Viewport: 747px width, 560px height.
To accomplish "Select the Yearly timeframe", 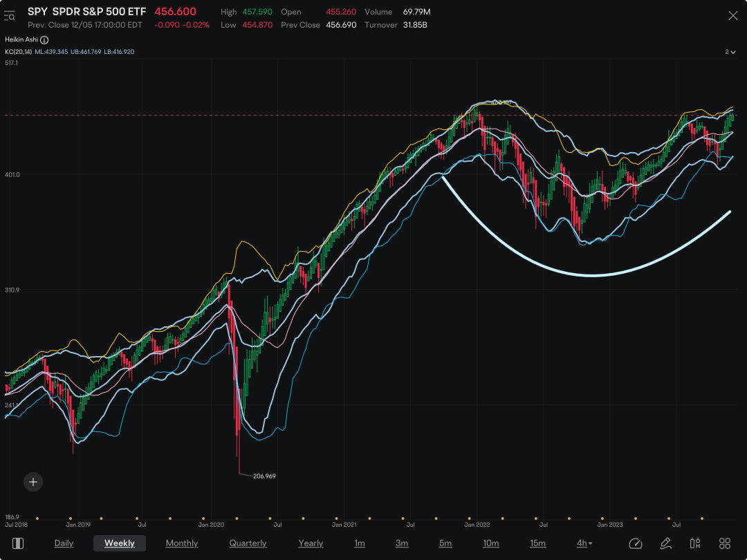I will [x=311, y=543].
